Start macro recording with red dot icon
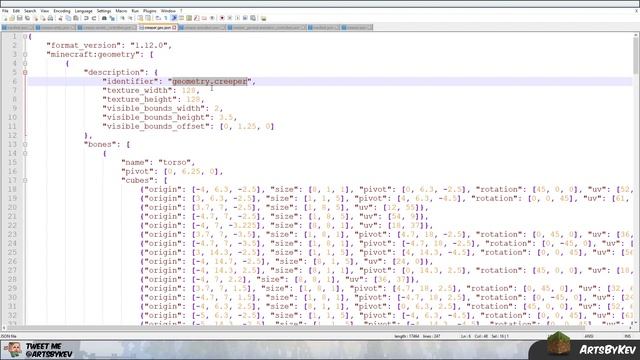 [222, 18]
